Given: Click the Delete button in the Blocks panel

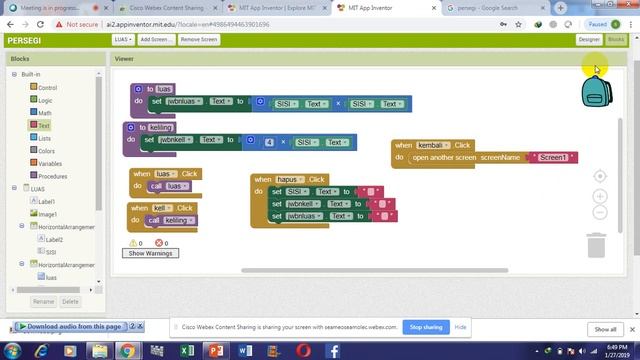Looking at the screenshot, I should click(70, 302).
